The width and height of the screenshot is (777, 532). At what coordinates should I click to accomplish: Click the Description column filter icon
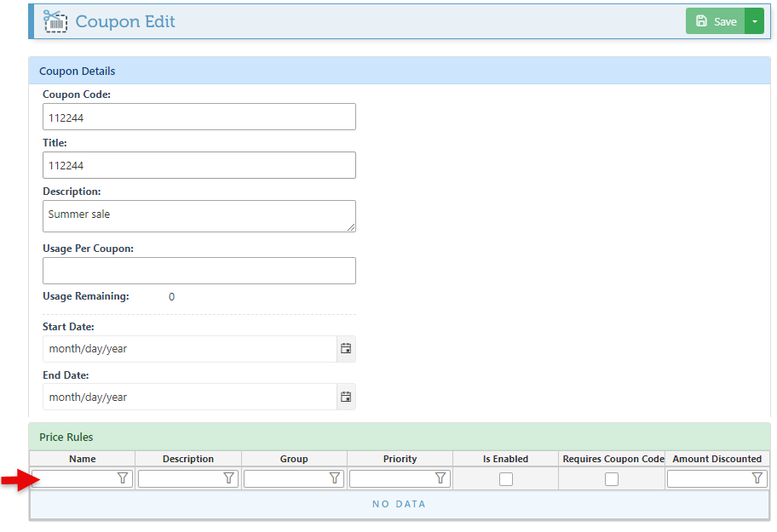(x=228, y=479)
